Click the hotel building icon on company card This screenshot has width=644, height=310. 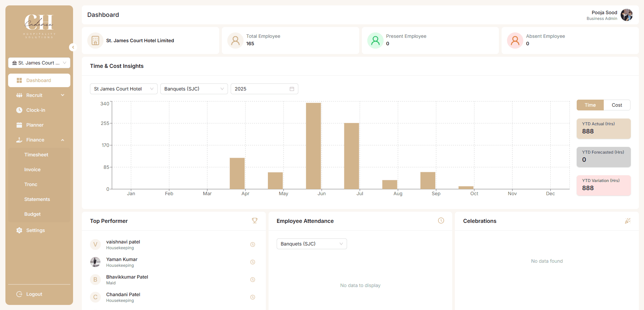95,41
